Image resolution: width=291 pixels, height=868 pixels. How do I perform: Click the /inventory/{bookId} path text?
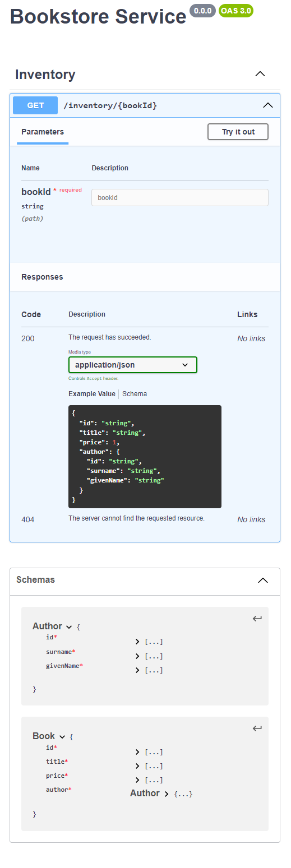click(110, 105)
